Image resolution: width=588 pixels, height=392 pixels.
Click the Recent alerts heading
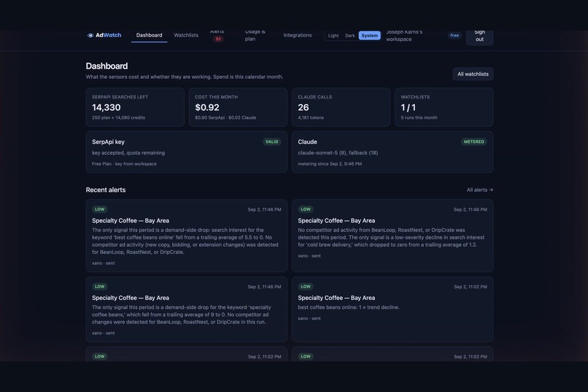click(x=106, y=190)
